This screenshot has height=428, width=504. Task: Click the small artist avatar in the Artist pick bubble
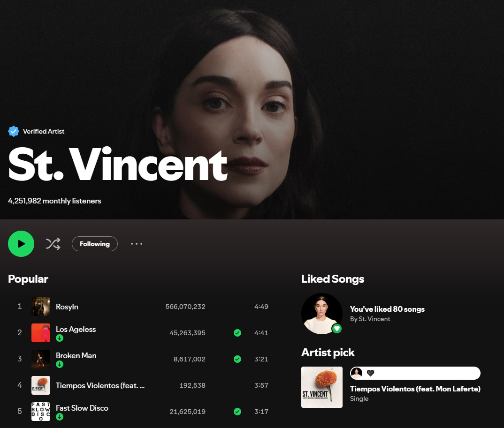[x=357, y=373]
